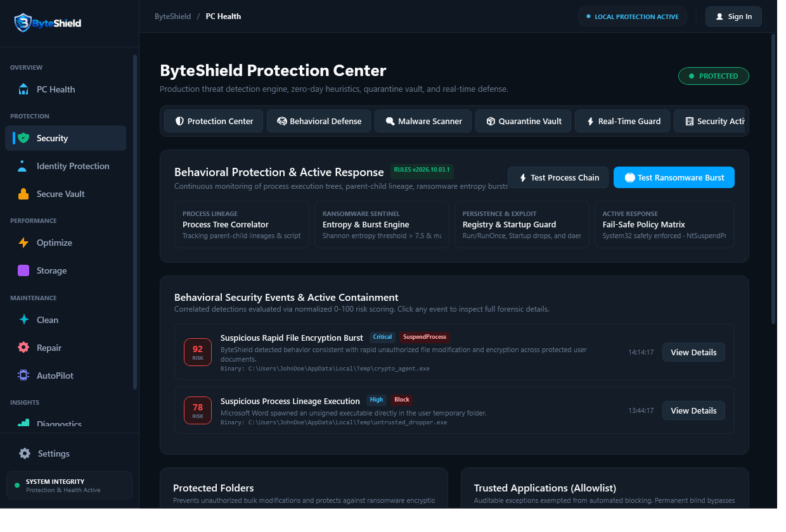Open the Entropy & Burst Engine card
The image size is (786, 532).
click(382, 224)
